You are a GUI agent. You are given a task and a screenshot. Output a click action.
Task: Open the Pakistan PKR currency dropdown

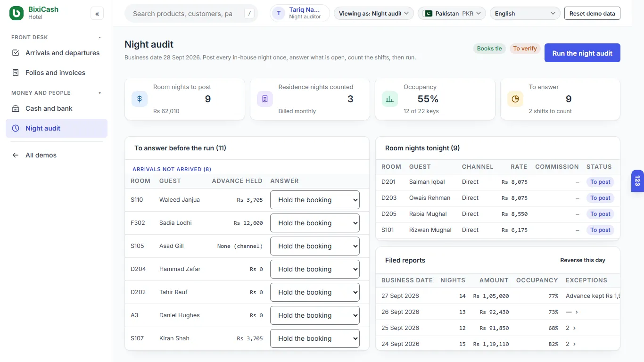(452, 13)
